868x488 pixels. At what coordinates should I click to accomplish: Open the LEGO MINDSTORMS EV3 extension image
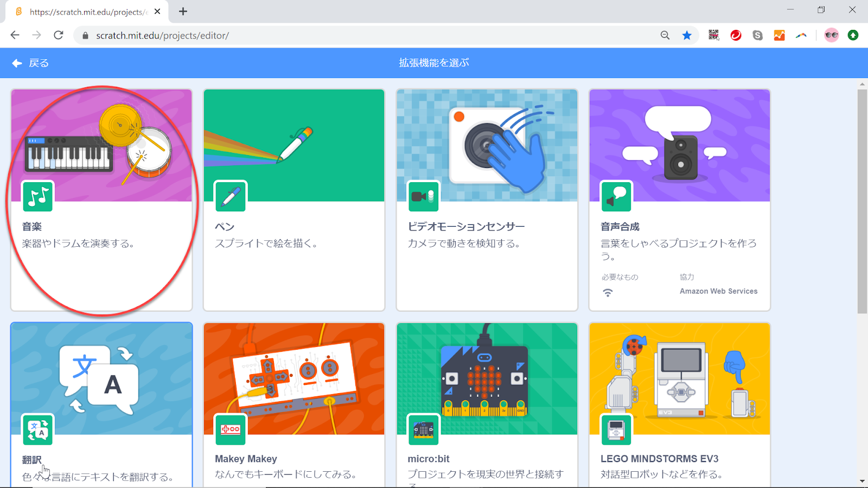(680, 379)
